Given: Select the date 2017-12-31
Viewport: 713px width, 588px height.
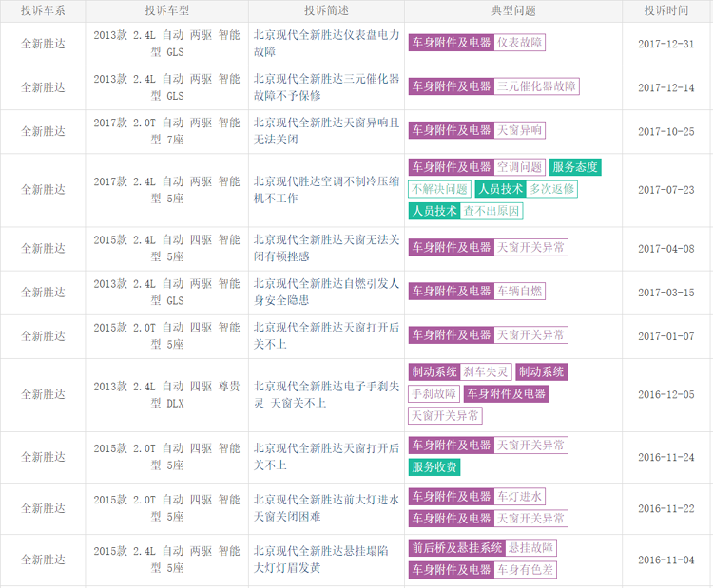Looking at the screenshot, I should (x=666, y=44).
